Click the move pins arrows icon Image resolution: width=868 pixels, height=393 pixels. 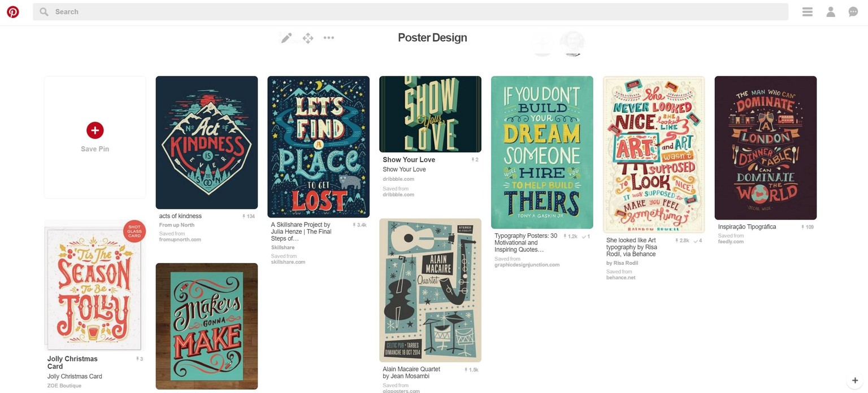point(308,38)
